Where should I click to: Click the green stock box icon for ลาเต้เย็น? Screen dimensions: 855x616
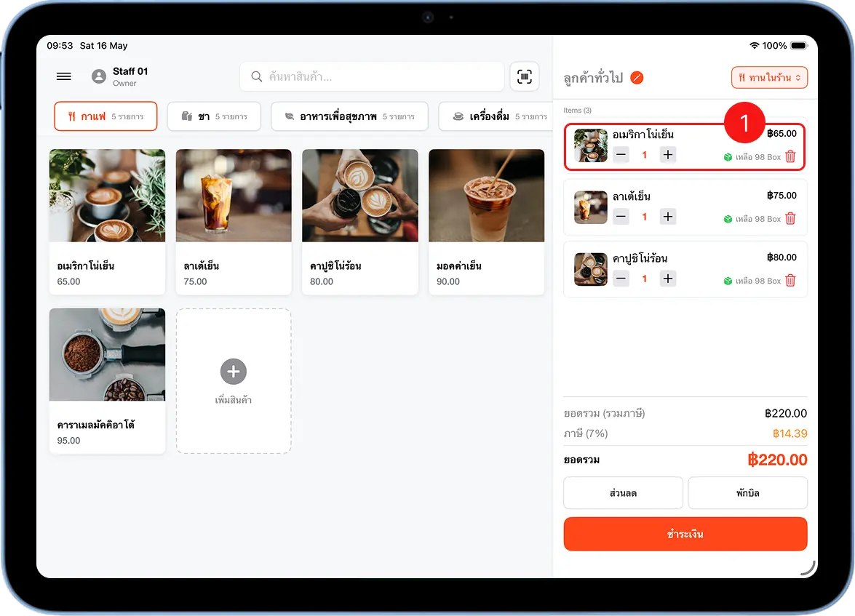click(728, 219)
